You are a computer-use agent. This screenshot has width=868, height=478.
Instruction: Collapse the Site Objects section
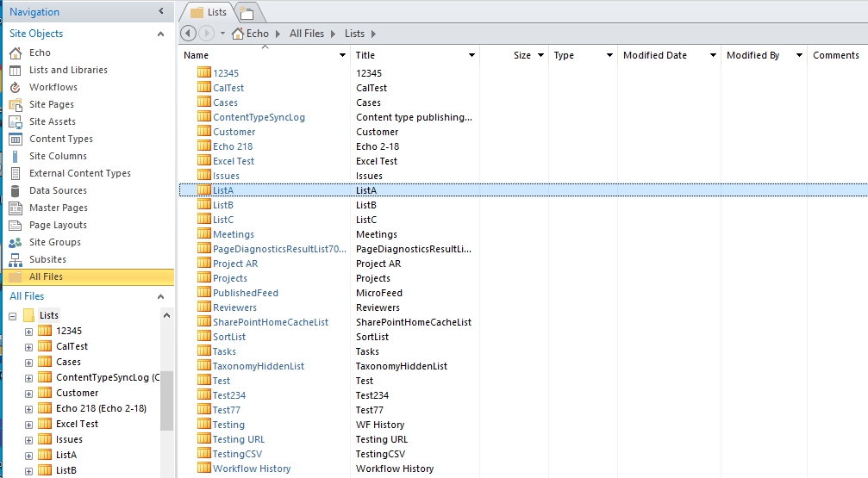160,34
